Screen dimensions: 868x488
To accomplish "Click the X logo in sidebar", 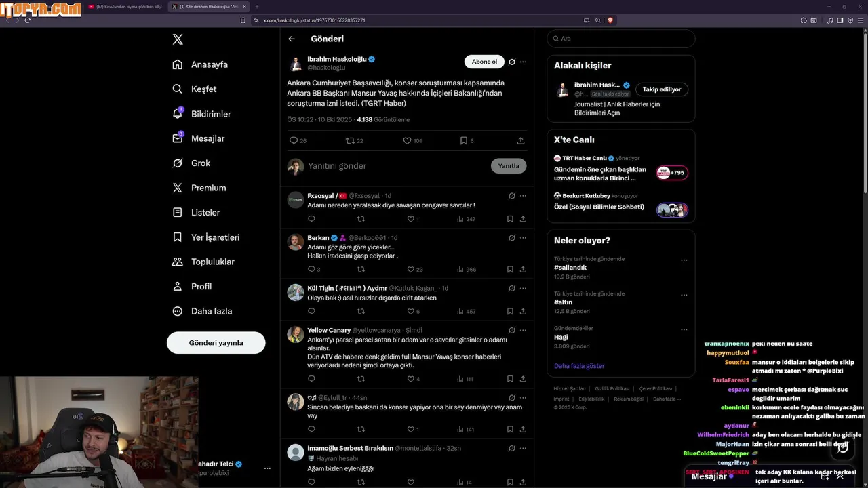I will coord(178,39).
